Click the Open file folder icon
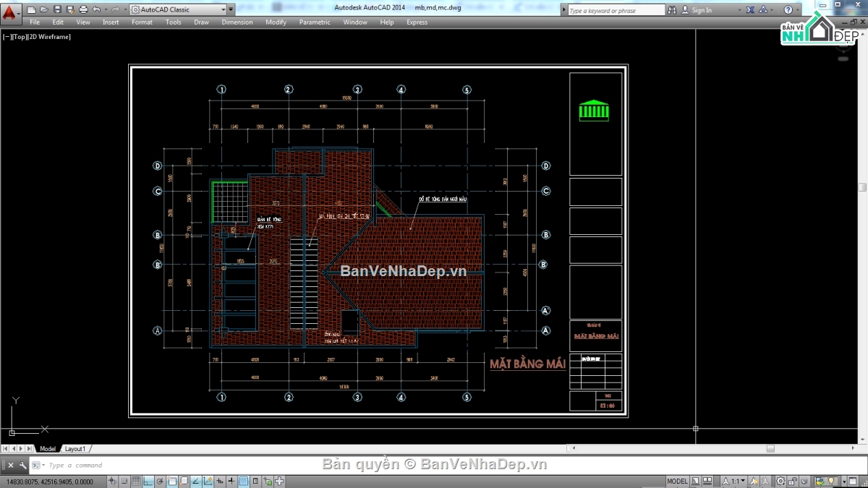 [x=44, y=9]
